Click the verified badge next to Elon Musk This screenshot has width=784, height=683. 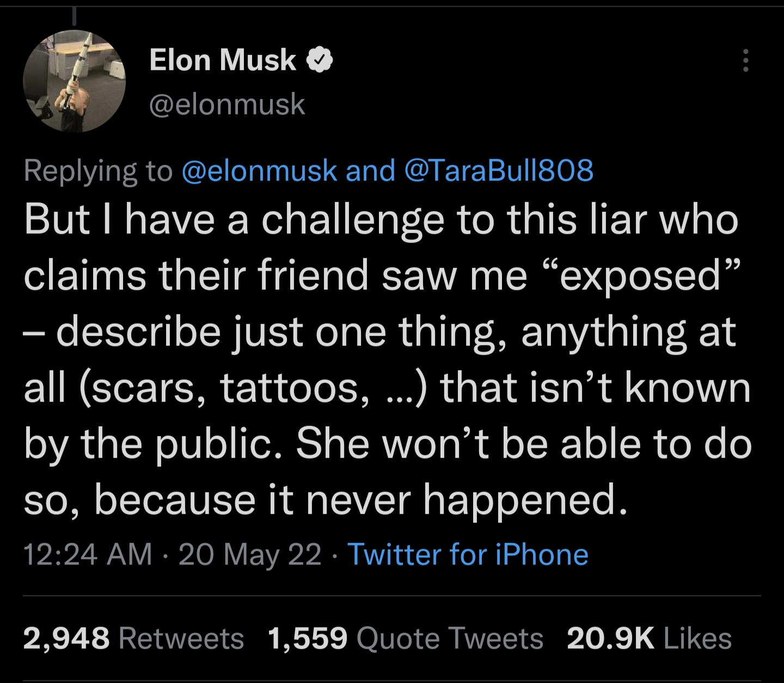pos(319,60)
